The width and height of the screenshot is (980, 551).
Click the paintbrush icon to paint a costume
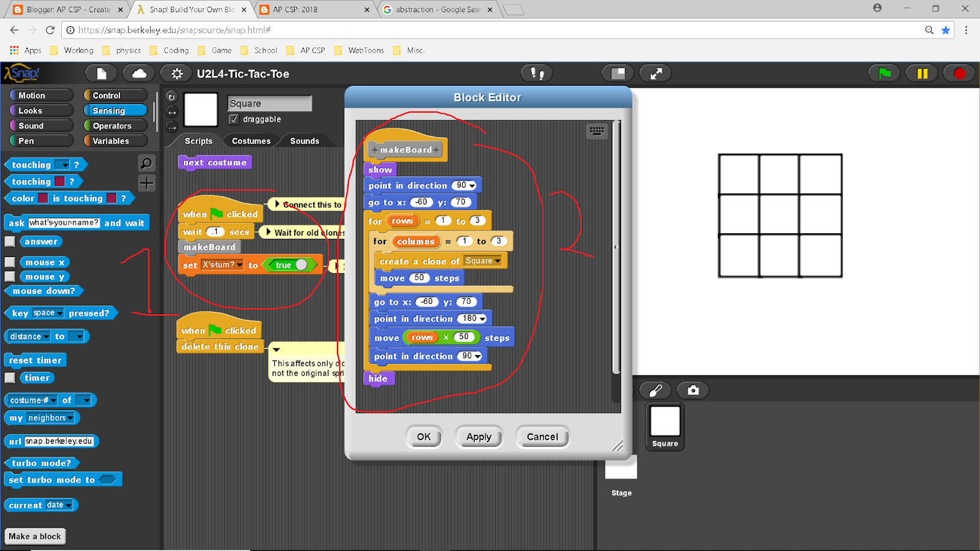click(x=655, y=390)
